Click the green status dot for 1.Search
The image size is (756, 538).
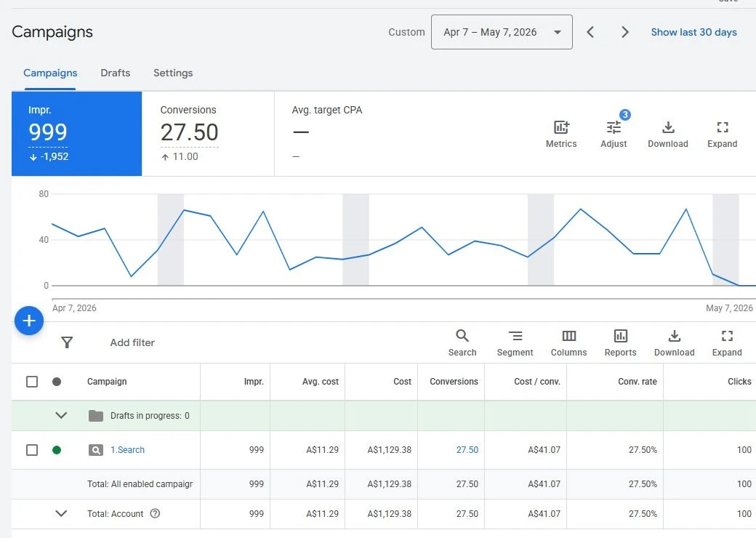(57, 450)
